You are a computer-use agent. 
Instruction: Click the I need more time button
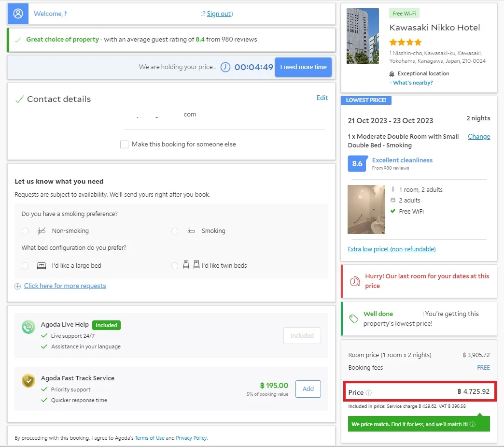[303, 67]
